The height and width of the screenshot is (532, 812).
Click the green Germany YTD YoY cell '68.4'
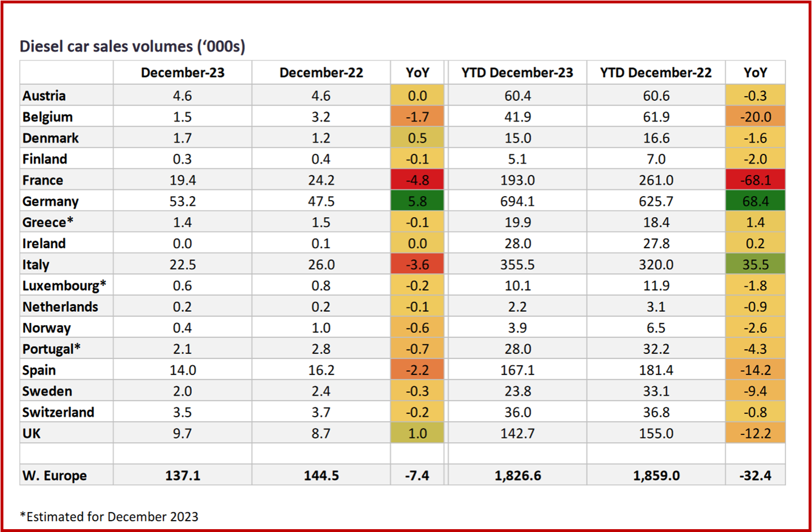pyautogui.click(x=755, y=201)
